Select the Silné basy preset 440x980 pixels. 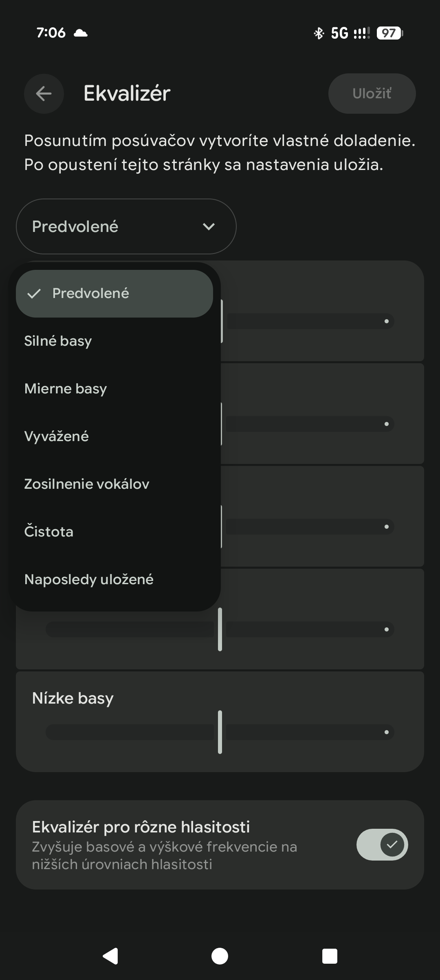tap(58, 341)
